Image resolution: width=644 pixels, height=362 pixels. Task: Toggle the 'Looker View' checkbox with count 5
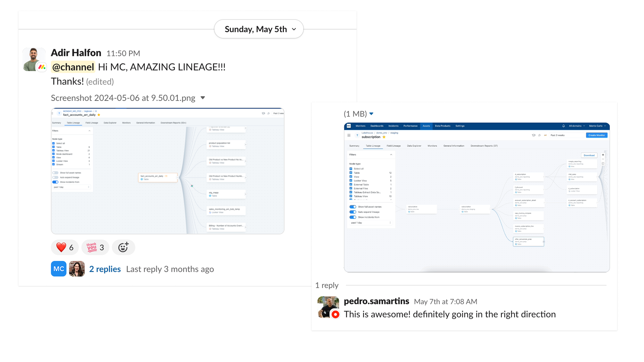[x=351, y=180]
